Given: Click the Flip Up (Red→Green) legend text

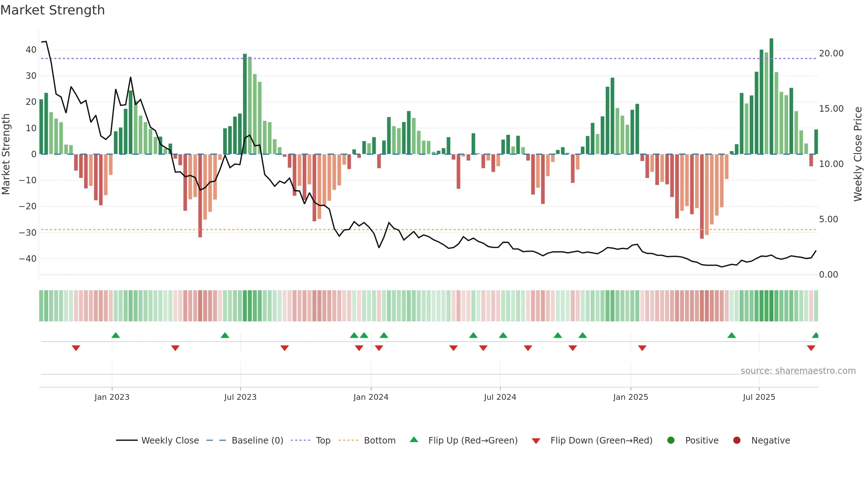Looking at the screenshot, I should tap(473, 440).
